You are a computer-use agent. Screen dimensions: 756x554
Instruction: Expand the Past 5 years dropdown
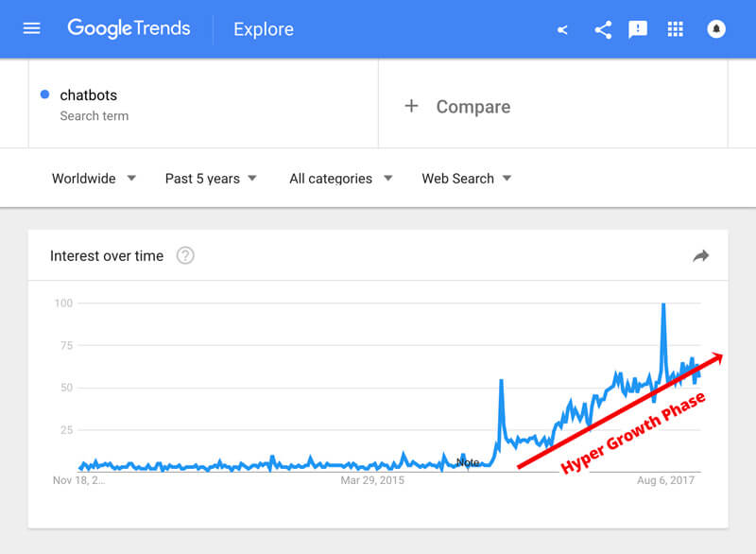coord(211,179)
